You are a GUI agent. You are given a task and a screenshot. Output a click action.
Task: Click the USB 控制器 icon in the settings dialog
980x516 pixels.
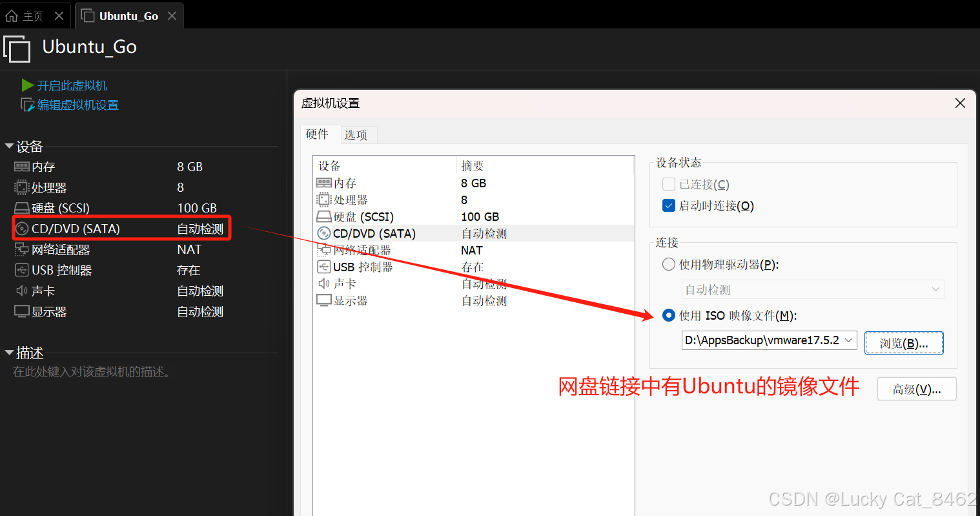click(324, 267)
